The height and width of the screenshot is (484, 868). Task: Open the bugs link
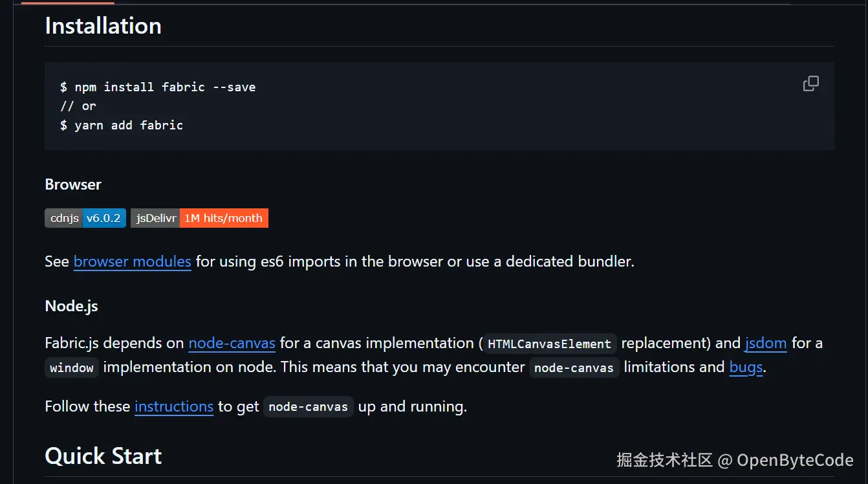746,367
